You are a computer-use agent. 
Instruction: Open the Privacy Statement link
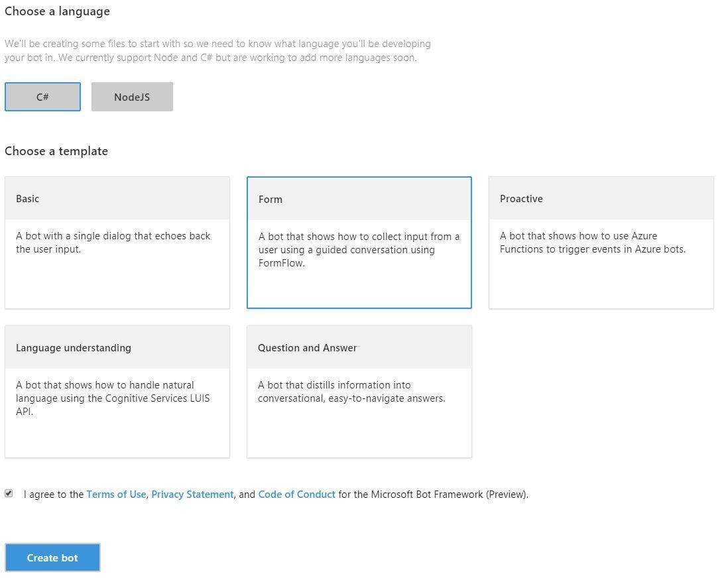coord(192,494)
